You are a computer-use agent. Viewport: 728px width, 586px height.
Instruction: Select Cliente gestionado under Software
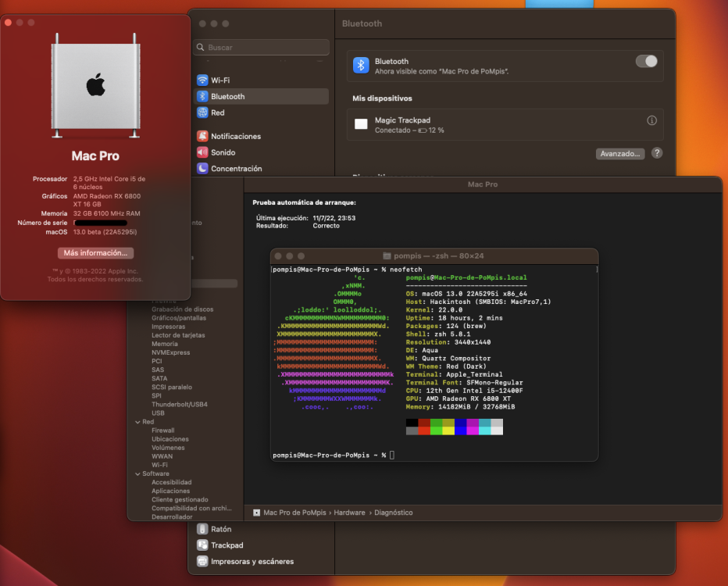180,500
